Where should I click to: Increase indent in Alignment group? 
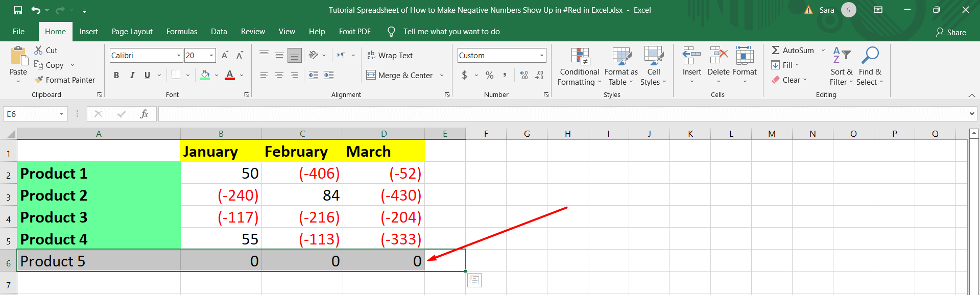(x=329, y=75)
